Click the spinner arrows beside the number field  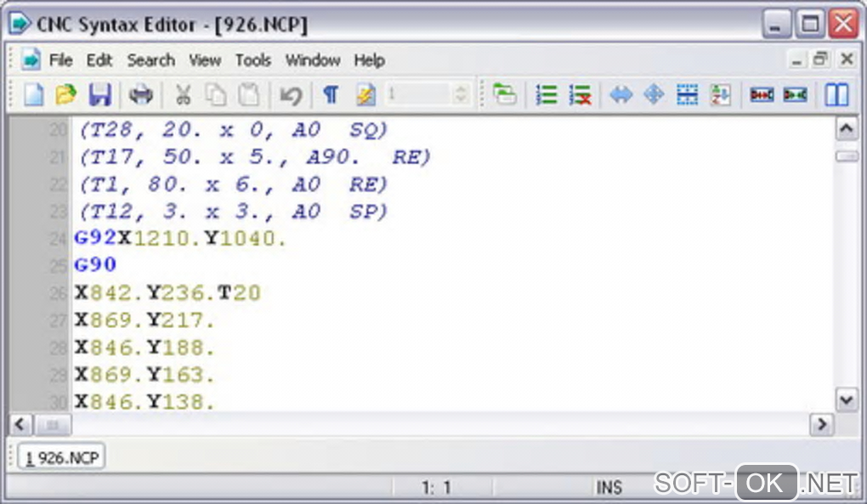461,94
